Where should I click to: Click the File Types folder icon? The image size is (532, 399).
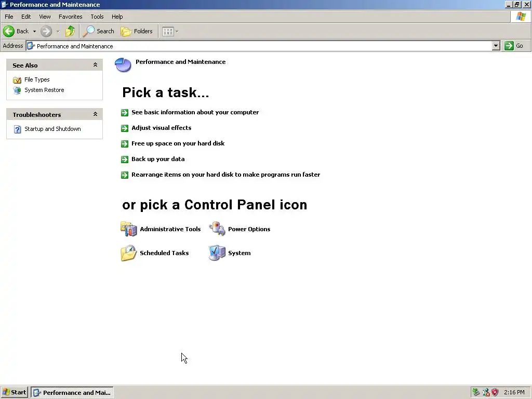[17, 80]
